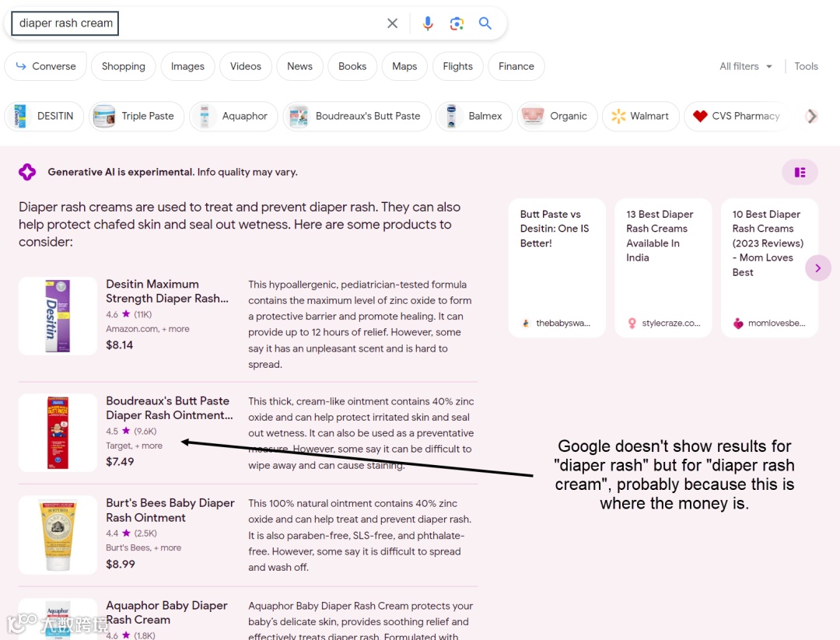
Task: Switch to the Books tab
Action: pos(352,66)
